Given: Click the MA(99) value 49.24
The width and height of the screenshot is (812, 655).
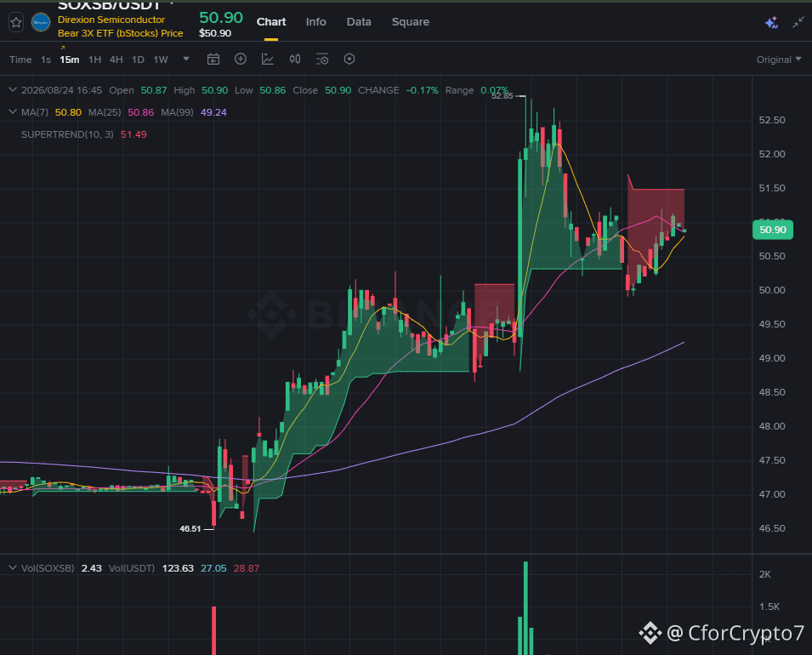Looking at the screenshot, I should point(213,112).
